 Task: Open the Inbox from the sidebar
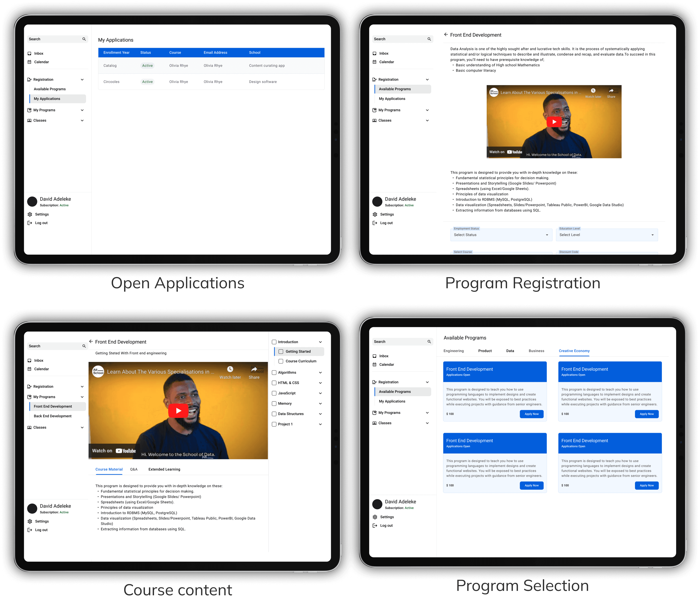(38, 53)
